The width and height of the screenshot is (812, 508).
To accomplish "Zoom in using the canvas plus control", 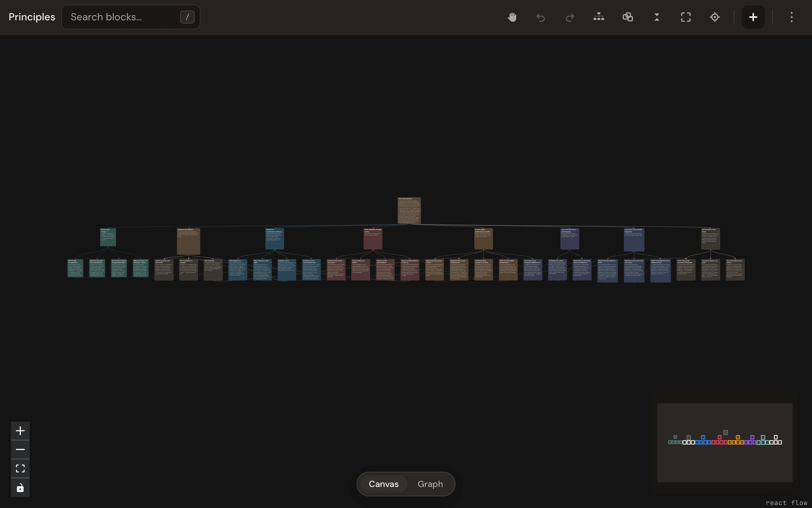I will (x=20, y=431).
